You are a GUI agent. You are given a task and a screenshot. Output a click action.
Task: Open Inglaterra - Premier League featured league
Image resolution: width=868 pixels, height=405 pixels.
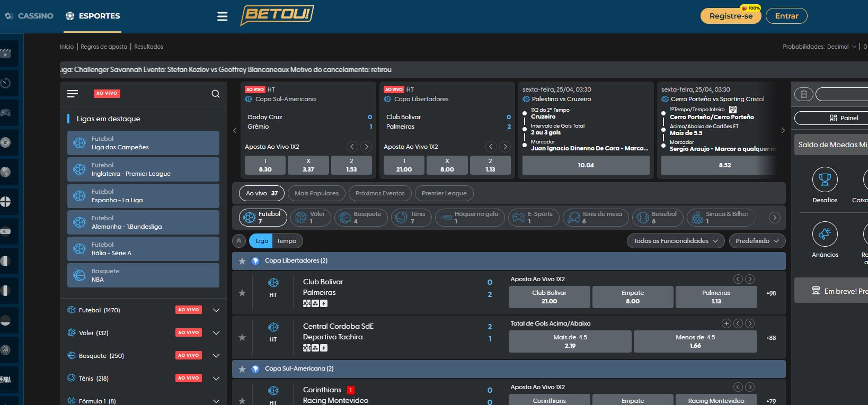click(143, 169)
